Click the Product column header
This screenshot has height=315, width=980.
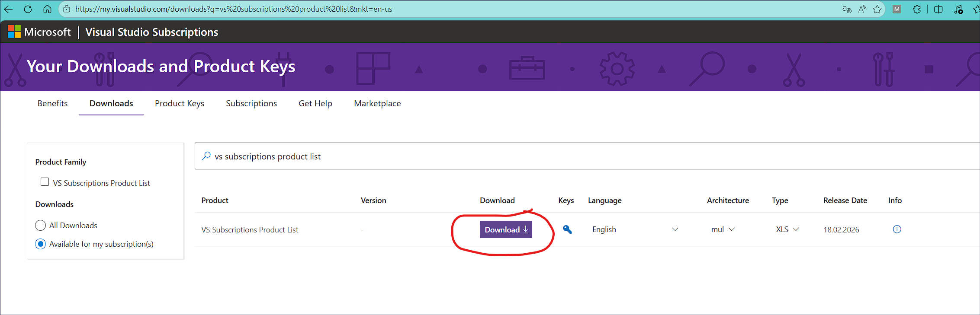coord(215,200)
